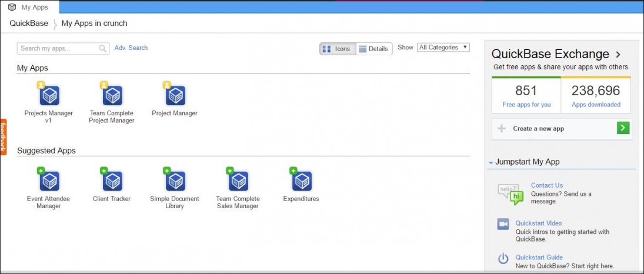Open the Simple Document Library app icon
The width and height of the screenshot is (644, 274).
point(175,181)
